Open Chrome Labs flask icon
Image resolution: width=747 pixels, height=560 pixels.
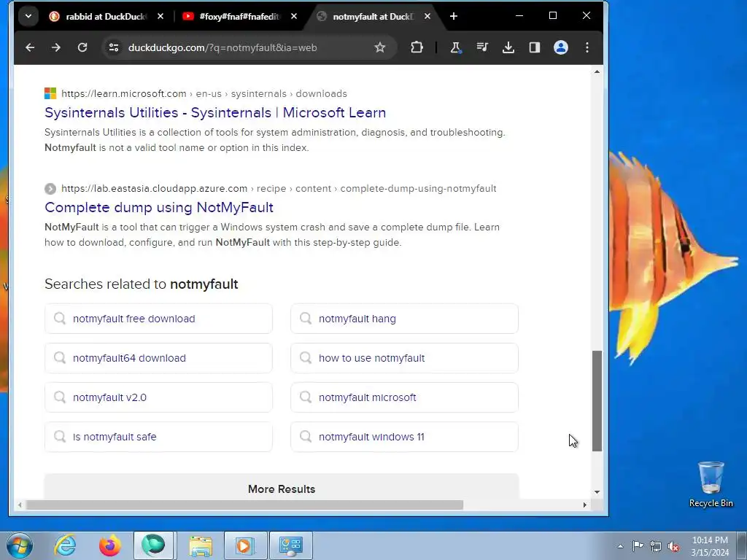coord(455,47)
